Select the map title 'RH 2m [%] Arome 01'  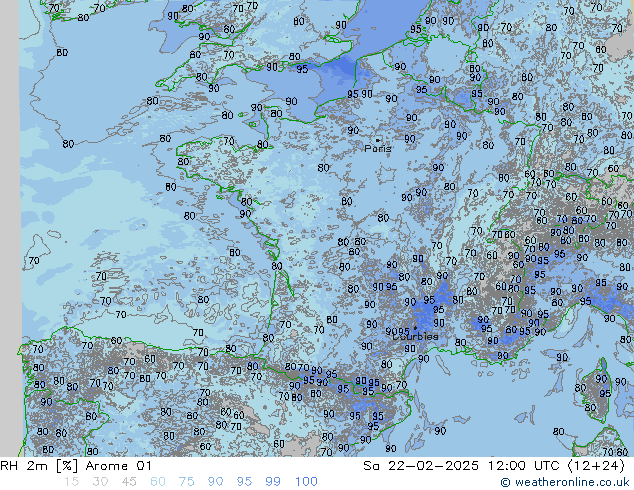[76, 466]
